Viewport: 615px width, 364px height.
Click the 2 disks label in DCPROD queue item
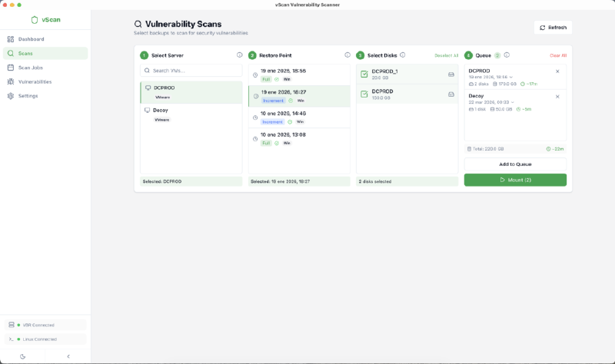click(x=478, y=84)
